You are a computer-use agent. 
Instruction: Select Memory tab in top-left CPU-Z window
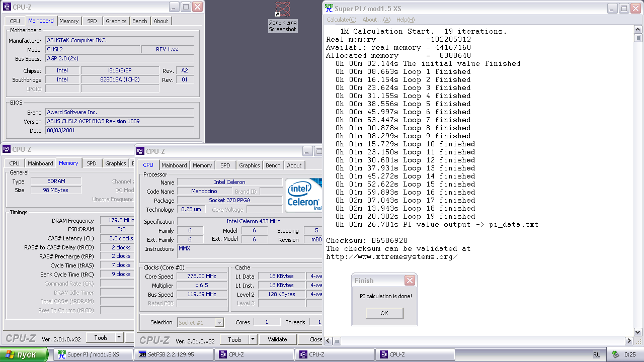click(69, 21)
